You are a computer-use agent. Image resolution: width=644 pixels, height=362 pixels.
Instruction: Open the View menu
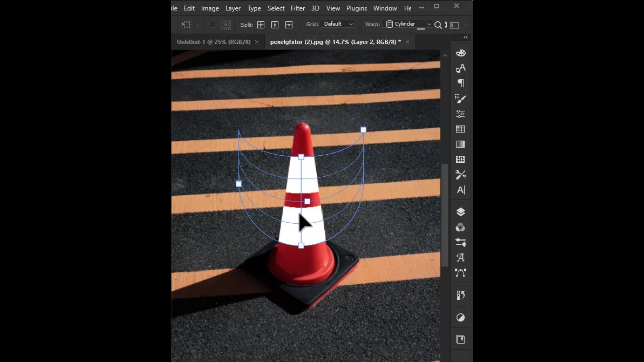pyautogui.click(x=333, y=8)
